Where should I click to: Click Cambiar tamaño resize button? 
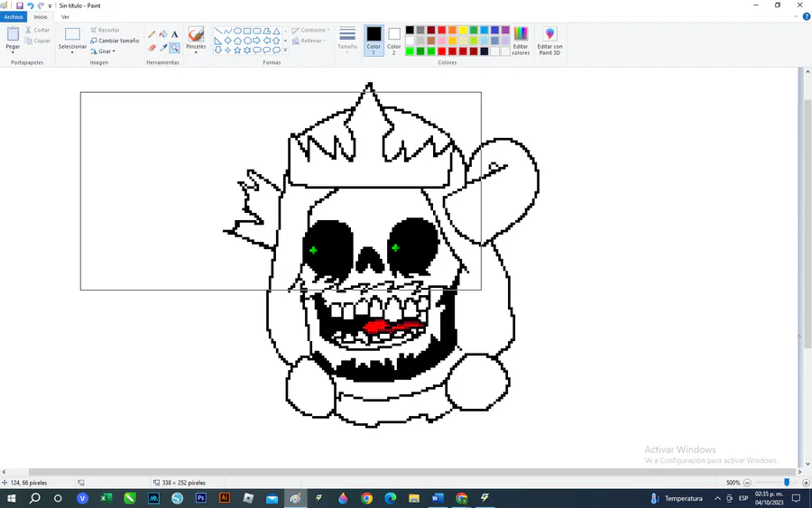click(115, 41)
